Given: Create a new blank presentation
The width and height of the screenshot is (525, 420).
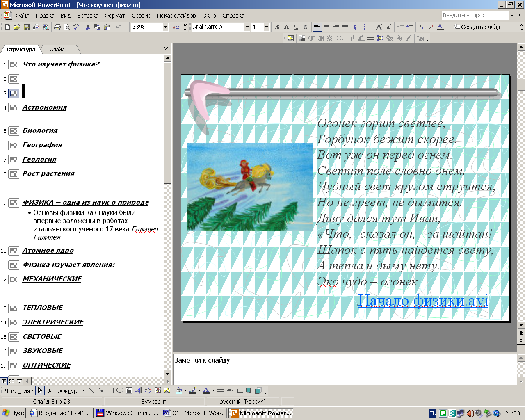Looking at the screenshot, I should pyautogui.click(x=7, y=27).
